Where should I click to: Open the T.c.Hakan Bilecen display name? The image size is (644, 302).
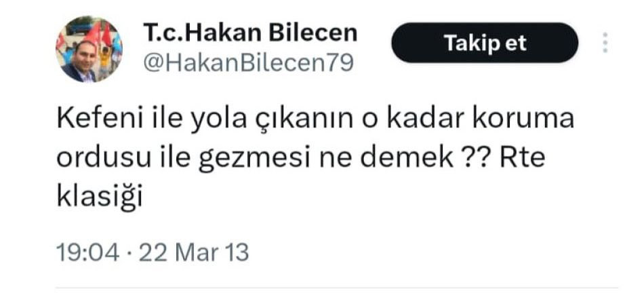coord(250,33)
